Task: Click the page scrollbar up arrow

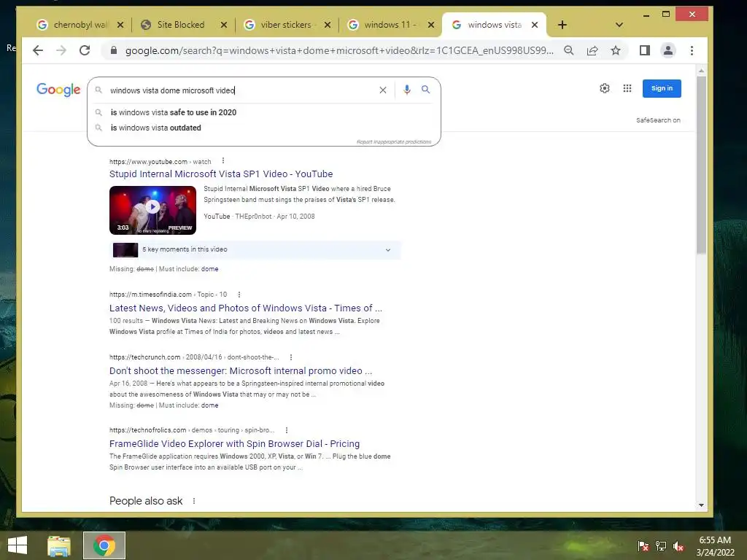Action: click(x=701, y=71)
